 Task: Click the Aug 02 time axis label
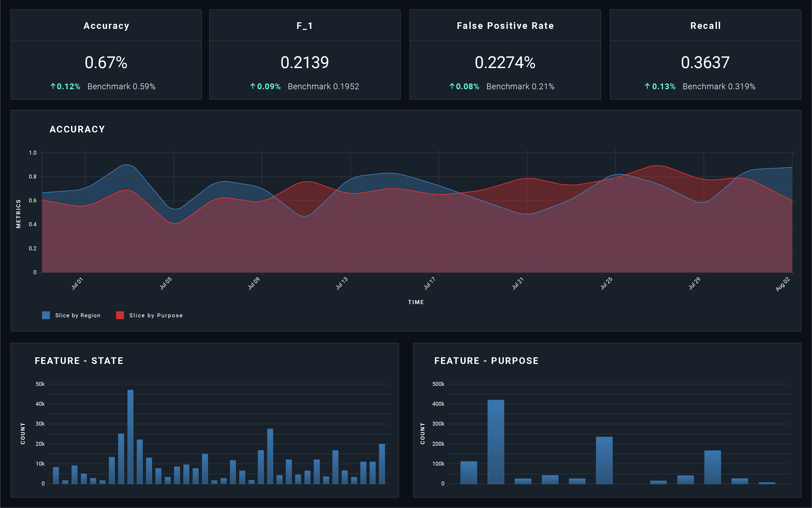point(783,284)
